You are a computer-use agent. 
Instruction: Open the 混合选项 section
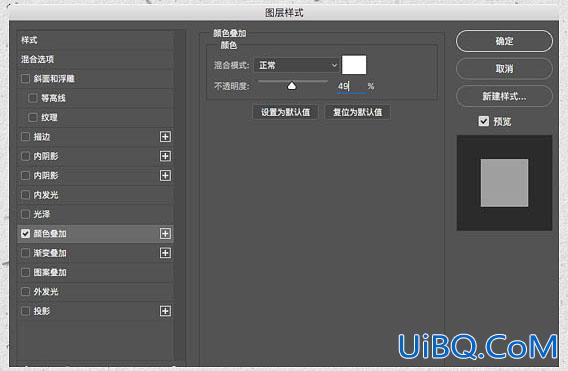click(x=37, y=59)
